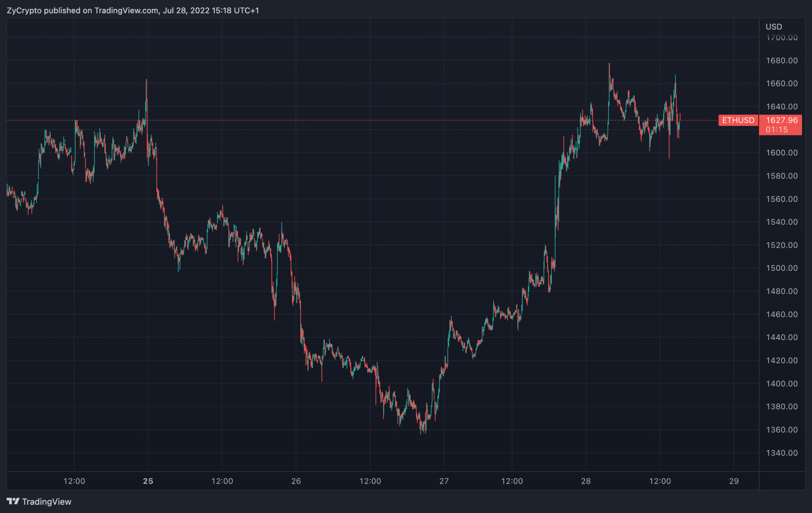Viewport: 812px width, 513px height.
Task: Click the 1520.00 price axis label
Action: tap(781, 245)
